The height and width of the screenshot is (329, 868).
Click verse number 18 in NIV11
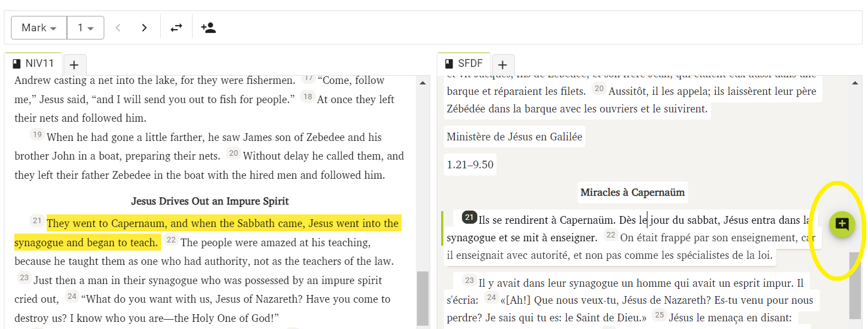pos(308,97)
